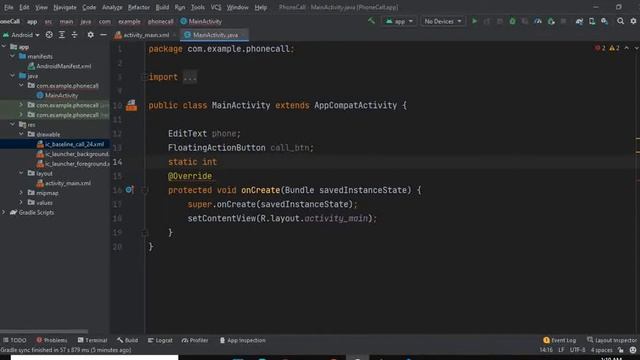Click the Attach Debugger to Android Process icon
The height and width of the screenshot is (360, 640).
551,21
